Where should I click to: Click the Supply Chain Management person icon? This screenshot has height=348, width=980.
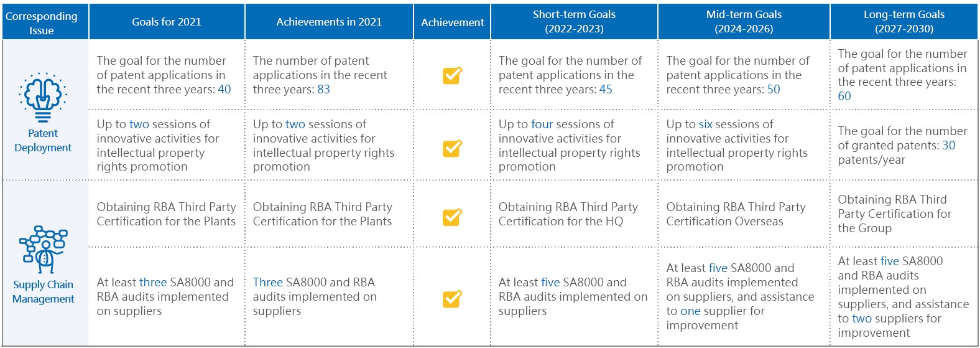click(x=43, y=250)
